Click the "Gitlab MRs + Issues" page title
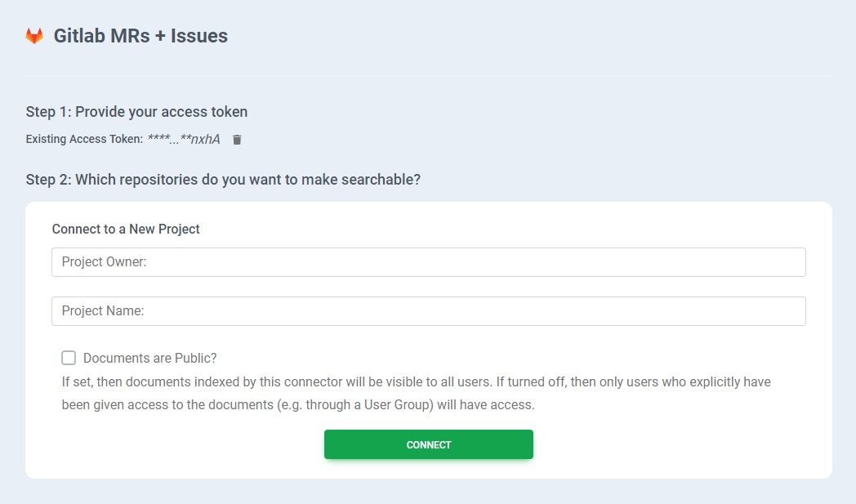Viewport: 856px width, 504px height. [x=140, y=36]
